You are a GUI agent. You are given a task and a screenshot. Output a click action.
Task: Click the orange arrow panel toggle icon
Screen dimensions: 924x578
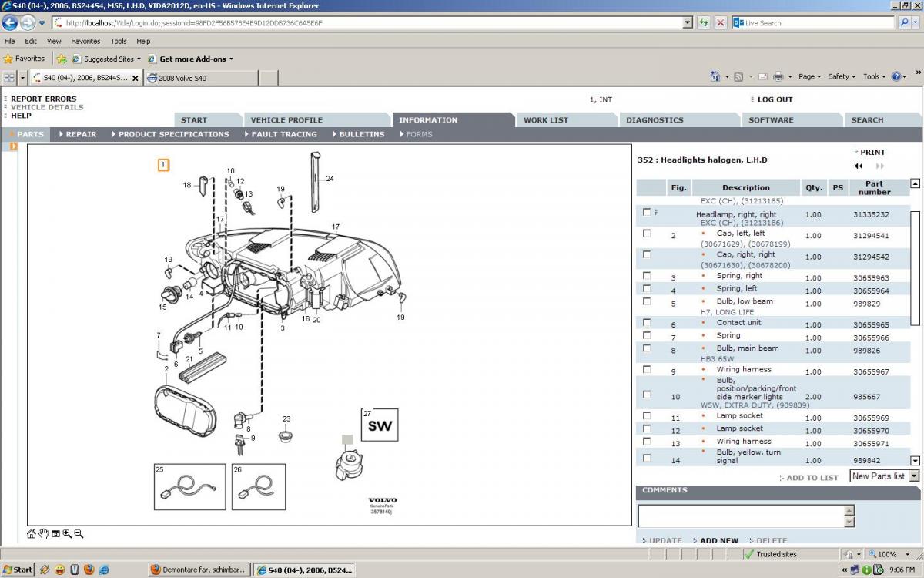tap(13, 146)
